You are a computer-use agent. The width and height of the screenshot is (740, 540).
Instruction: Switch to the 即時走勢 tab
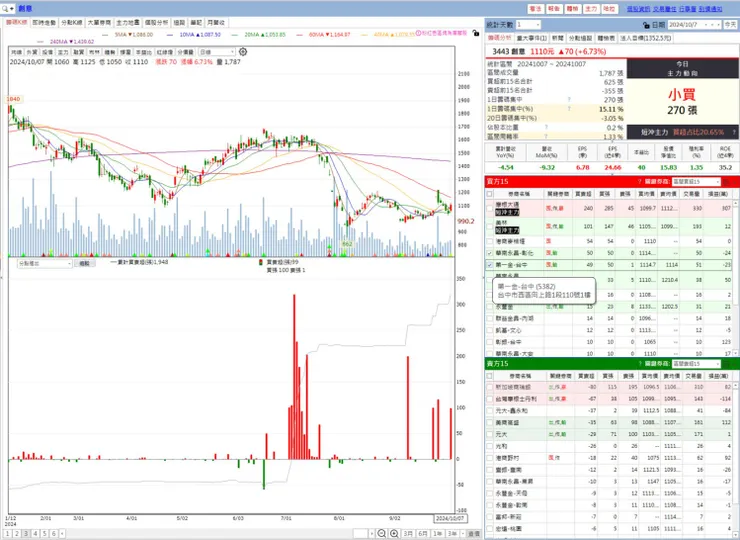[44, 22]
